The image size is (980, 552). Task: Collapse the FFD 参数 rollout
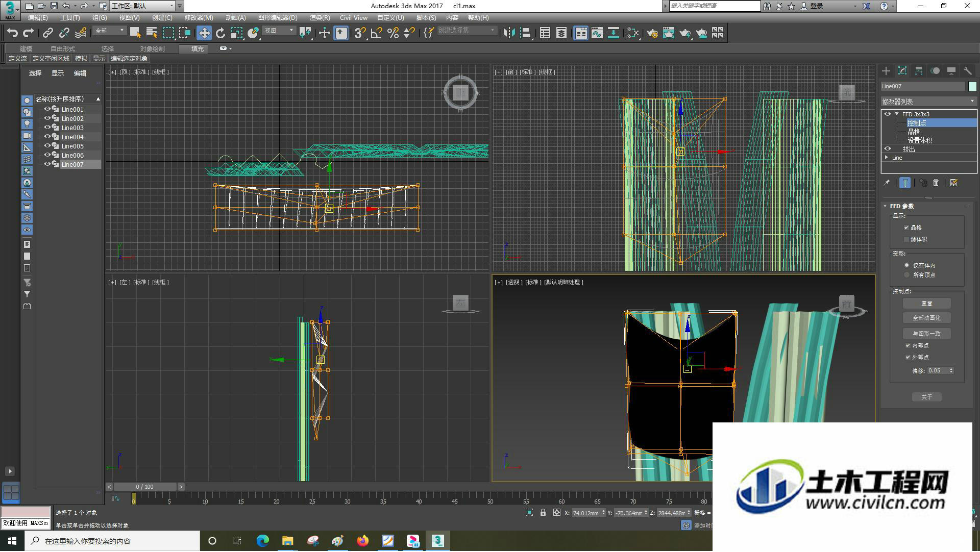click(x=885, y=206)
